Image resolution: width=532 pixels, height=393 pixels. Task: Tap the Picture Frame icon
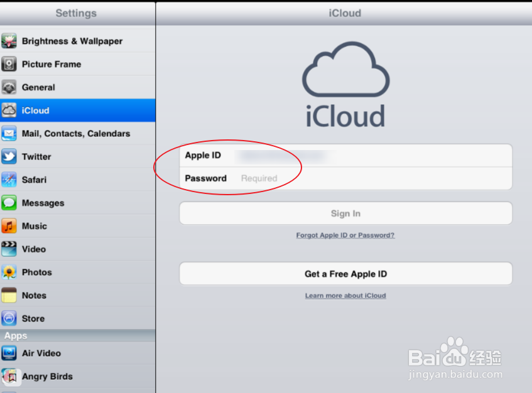click(x=9, y=64)
